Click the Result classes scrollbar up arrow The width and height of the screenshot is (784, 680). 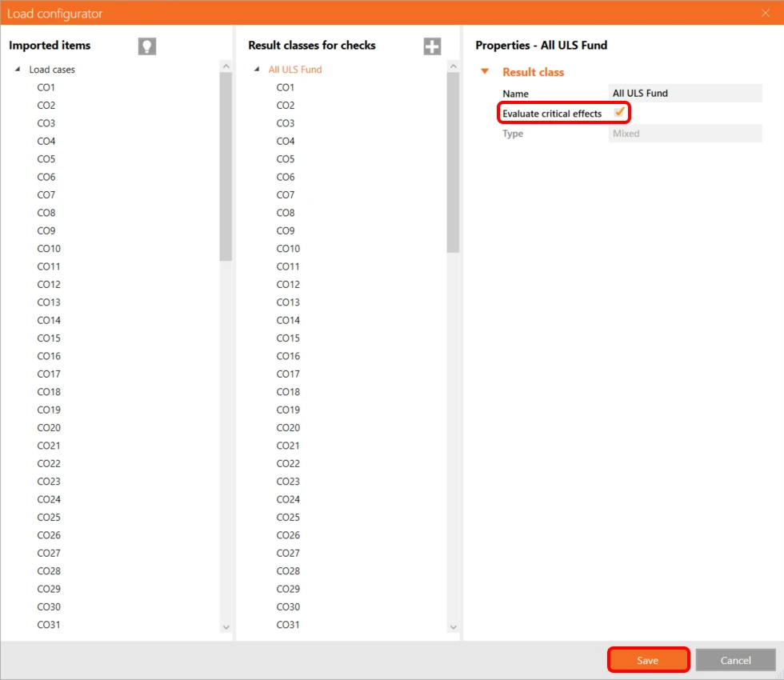coord(453,66)
